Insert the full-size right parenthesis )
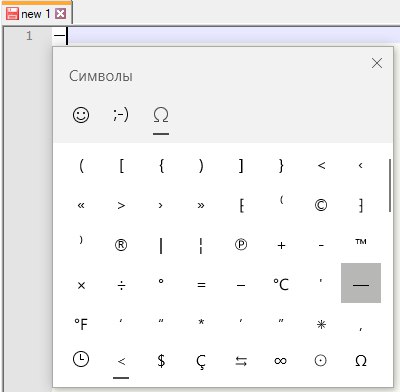 [x=201, y=165]
